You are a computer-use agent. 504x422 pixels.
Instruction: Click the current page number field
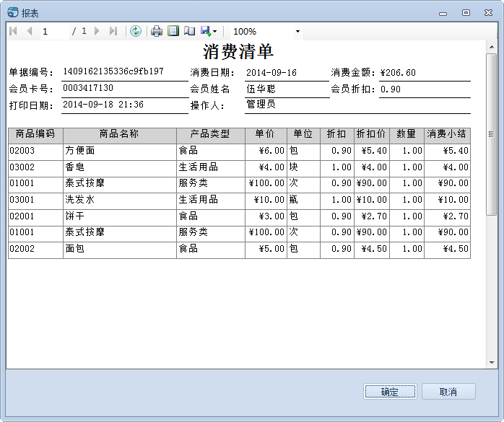[x=55, y=32]
